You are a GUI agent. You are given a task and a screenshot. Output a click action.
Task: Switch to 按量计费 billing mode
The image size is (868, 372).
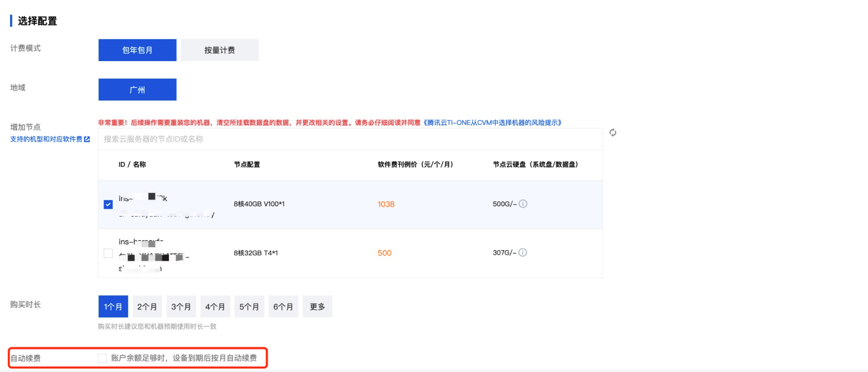coord(220,50)
